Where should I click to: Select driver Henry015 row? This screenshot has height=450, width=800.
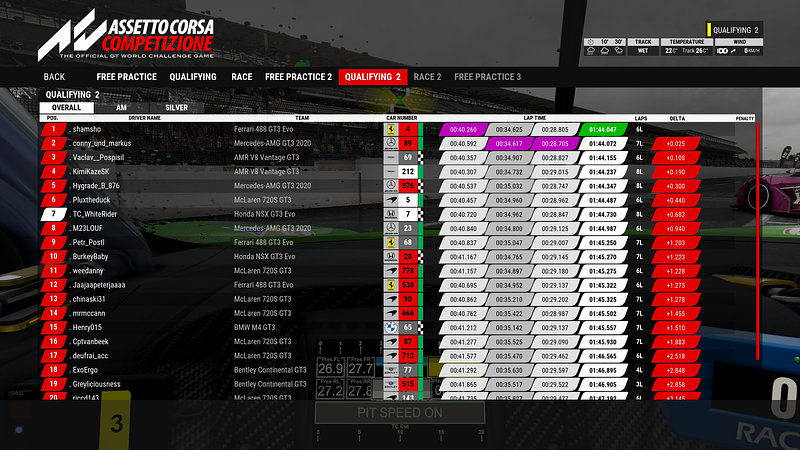(397, 328)
